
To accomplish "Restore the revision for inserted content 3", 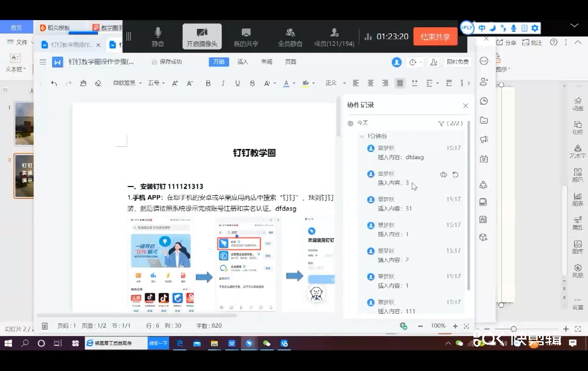I will coord(455,175).
